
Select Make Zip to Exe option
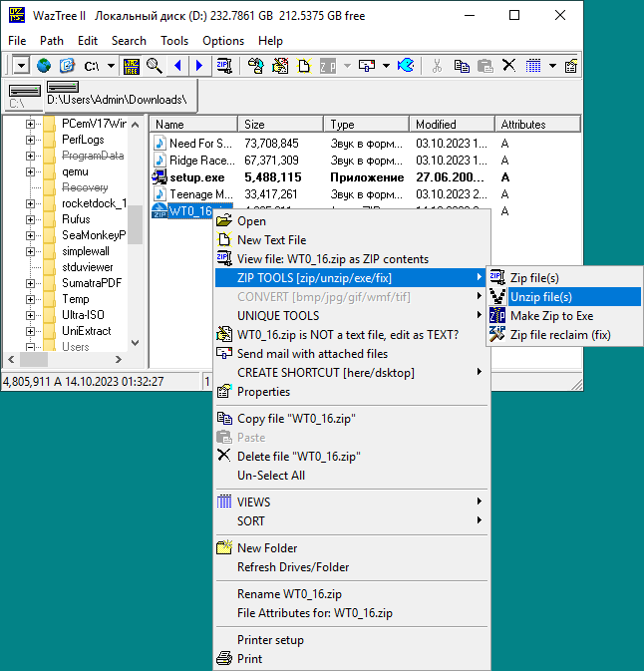click(550, 316)
